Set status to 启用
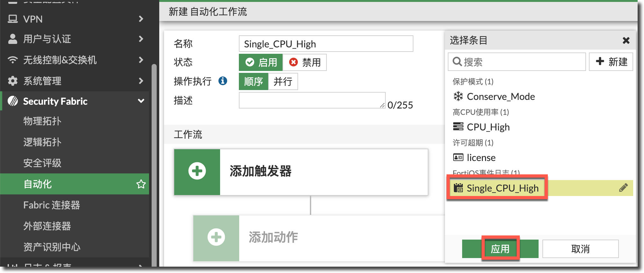Viewport: 644px width, 273px height. pos(261,62)
